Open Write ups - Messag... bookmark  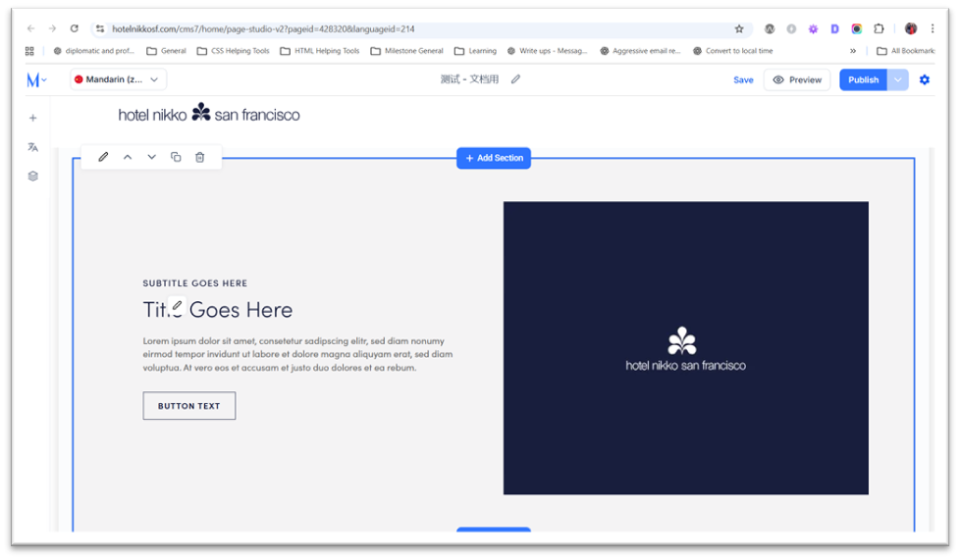point(548,51)
